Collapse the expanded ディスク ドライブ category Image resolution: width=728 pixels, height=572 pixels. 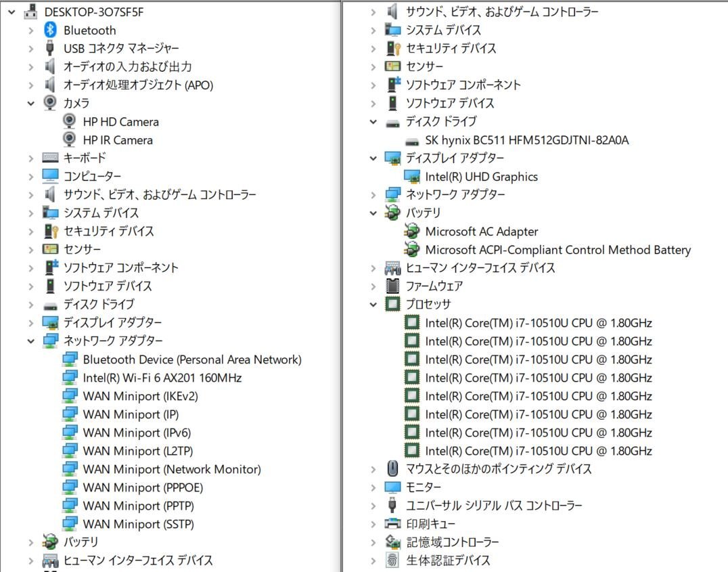(373, 122)
